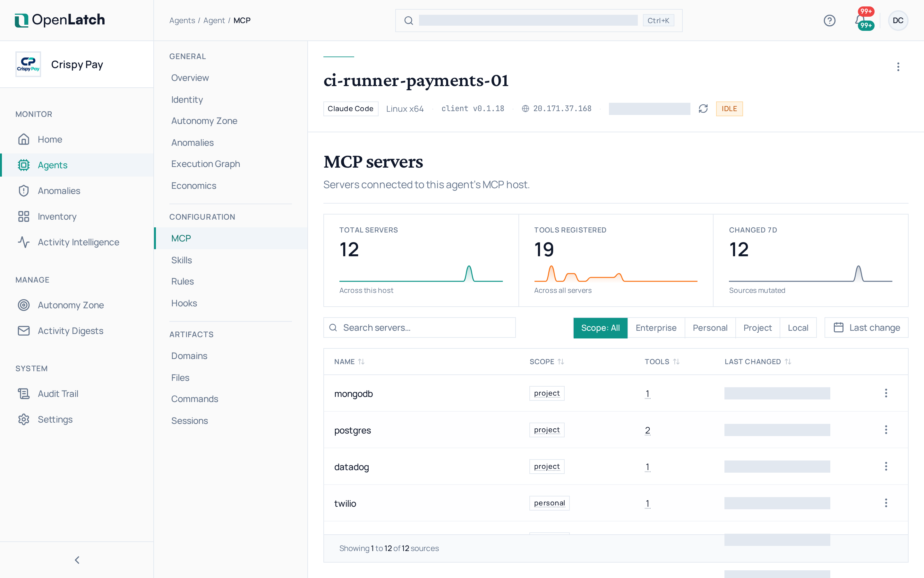Open Economics section
Screen dimensions: 924x578
[x=231, y=185]
